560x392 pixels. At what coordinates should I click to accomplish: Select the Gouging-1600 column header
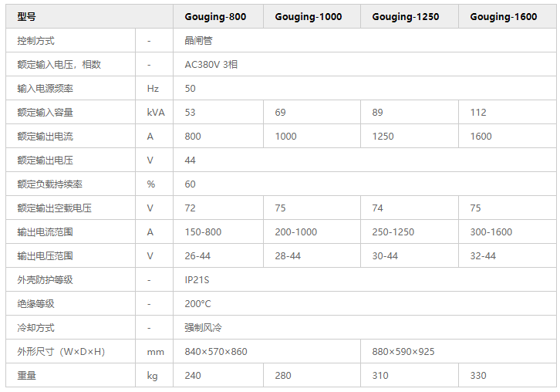pos(503,16)
